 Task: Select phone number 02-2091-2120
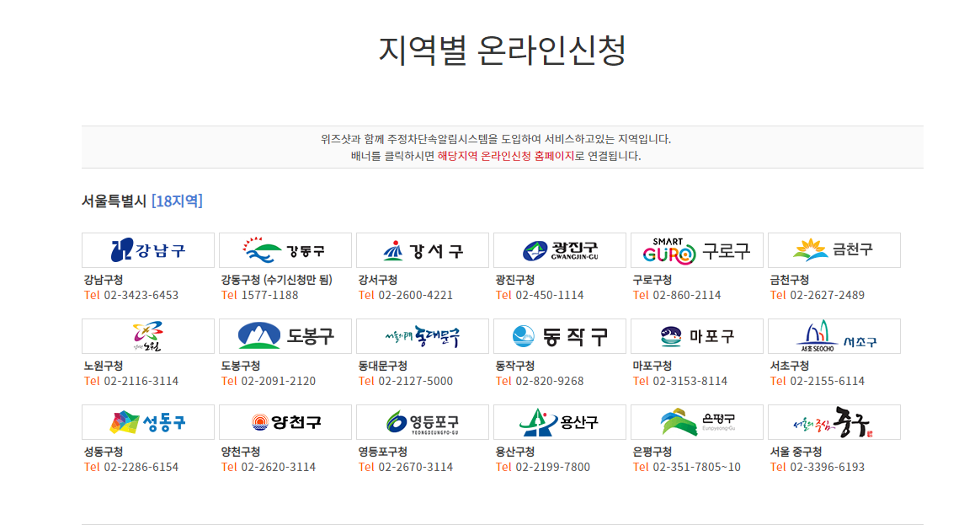coord(278,381)
